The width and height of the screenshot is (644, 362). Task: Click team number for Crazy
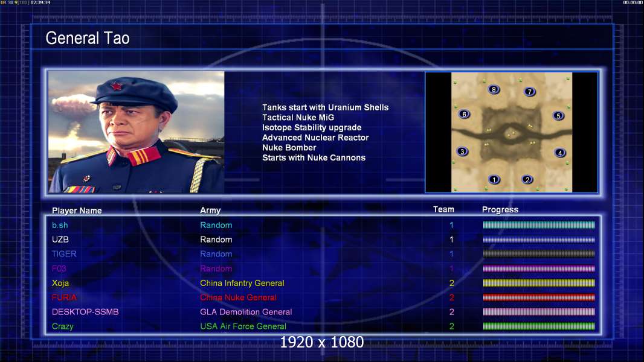tap(452, 326)
